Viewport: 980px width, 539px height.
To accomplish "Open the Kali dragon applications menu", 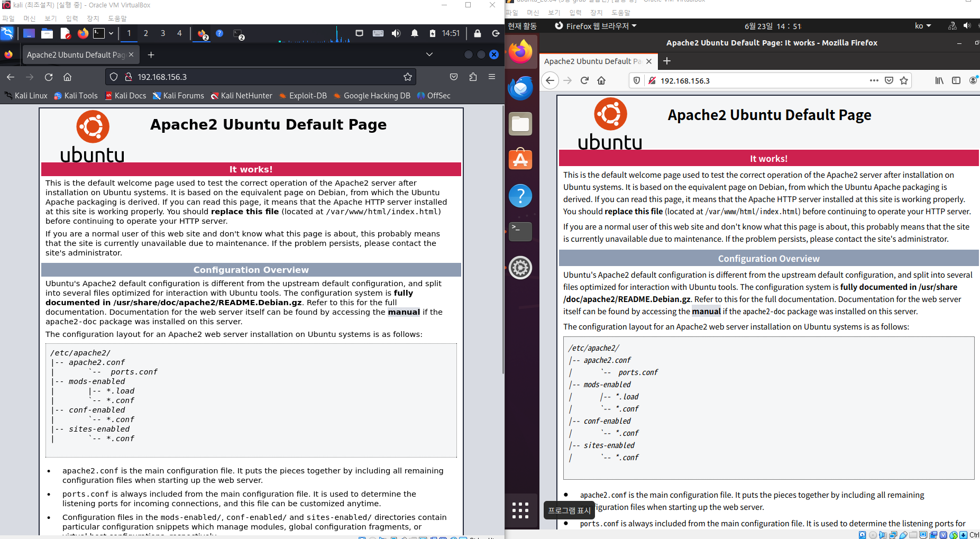I will point(7,33).
